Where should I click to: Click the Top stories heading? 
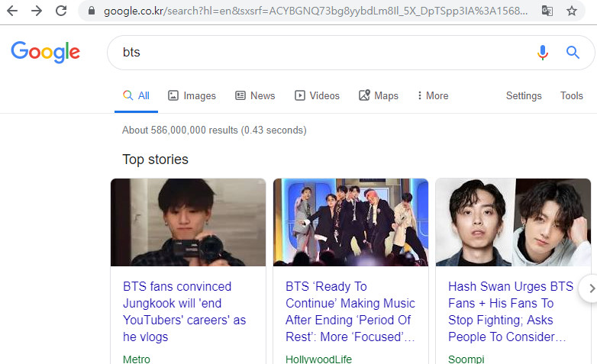coord(155,159)
